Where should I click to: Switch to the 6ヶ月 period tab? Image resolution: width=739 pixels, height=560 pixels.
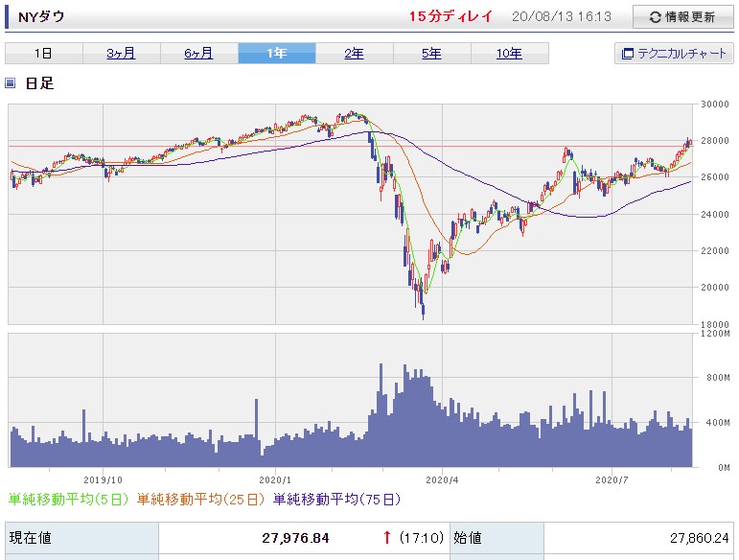click(x=198, y=54)
